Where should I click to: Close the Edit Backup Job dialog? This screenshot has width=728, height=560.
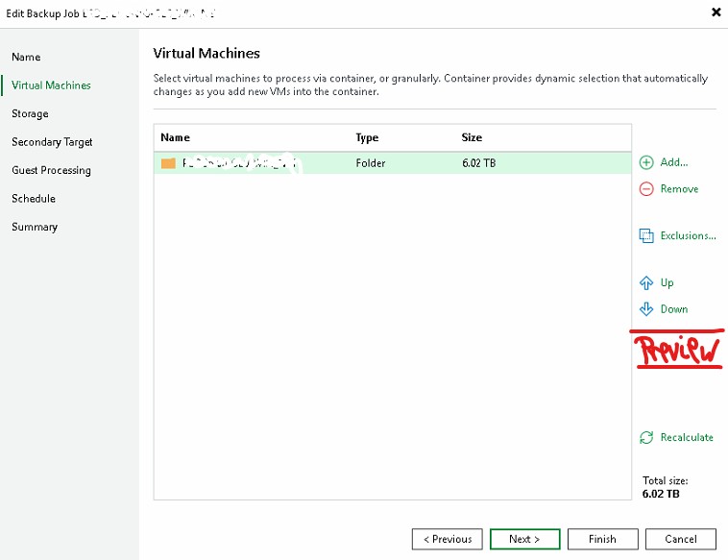(x=716, y=12)
